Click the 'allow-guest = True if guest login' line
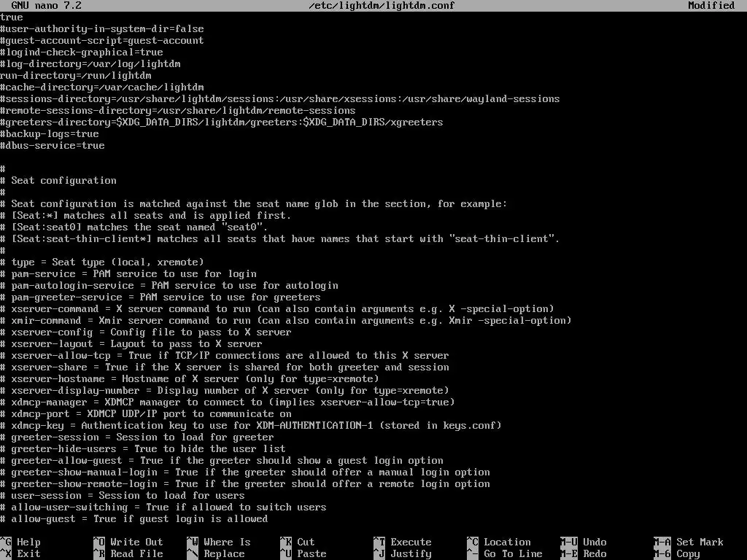This screenshot has height=560, width=747. 134,518
